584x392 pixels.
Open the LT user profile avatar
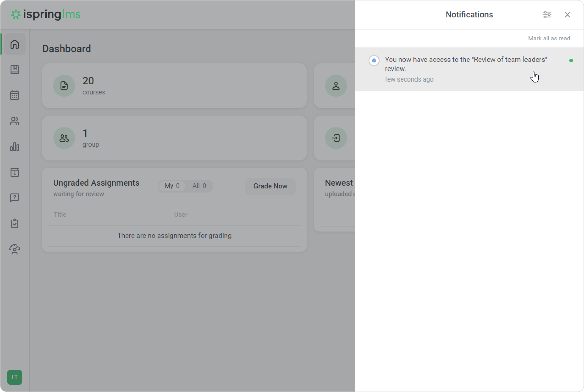click(x=14, y=377)
